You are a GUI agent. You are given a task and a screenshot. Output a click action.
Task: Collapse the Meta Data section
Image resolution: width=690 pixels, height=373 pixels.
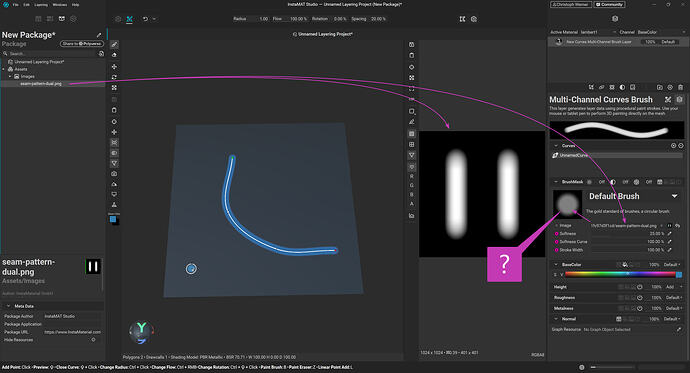[8, 306]
